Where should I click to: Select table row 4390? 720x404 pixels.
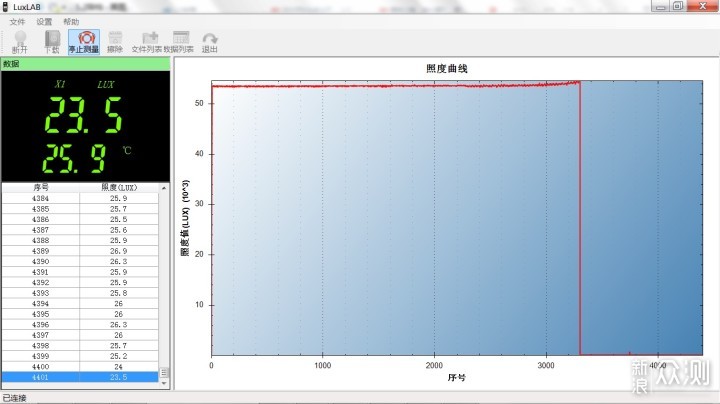pyautogui.click(x=80, y=262)
